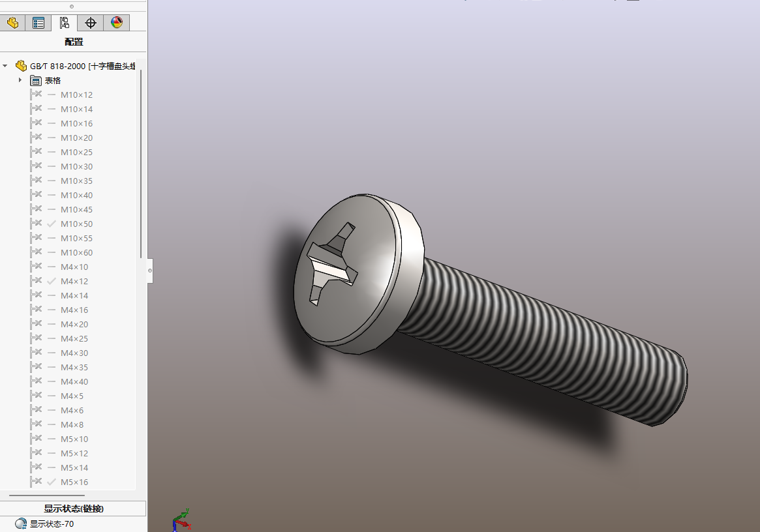760x532 pixels.
Task: Select configuration M4×40
Action: (x=74, y=382)
